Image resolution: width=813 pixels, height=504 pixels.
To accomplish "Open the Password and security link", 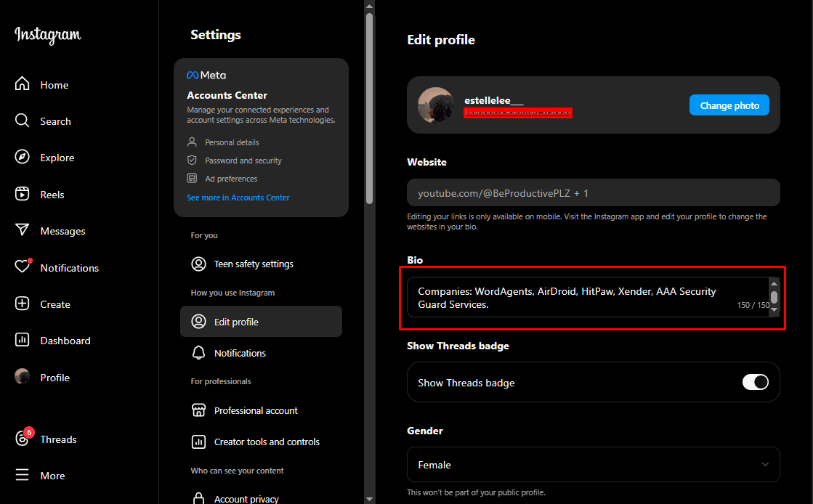I will (243, 160).
